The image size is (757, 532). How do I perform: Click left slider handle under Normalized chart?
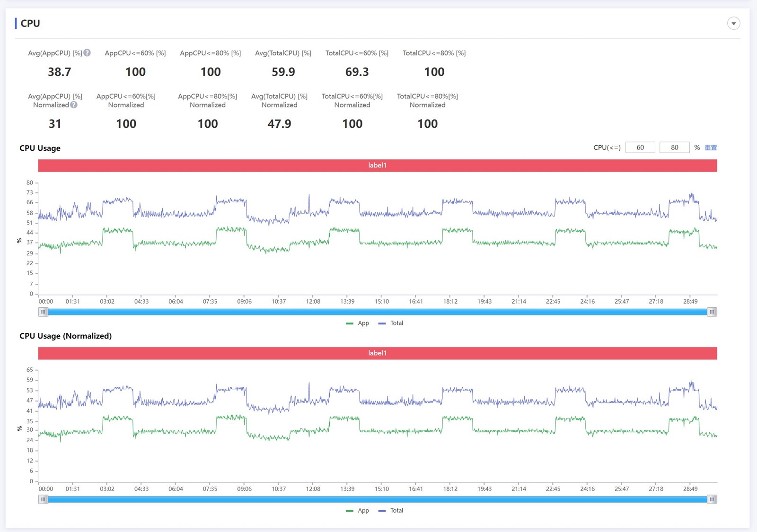[x=43, y=499]
